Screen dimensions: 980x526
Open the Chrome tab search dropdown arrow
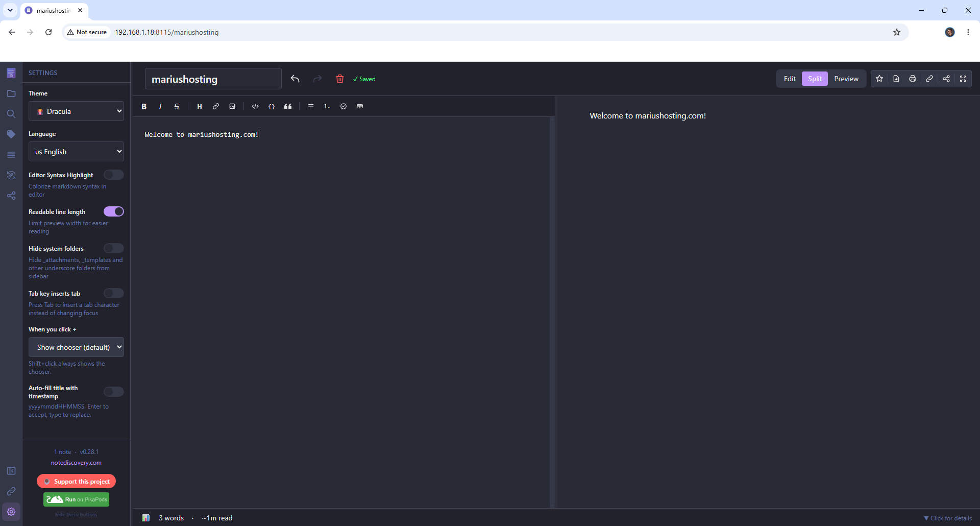click(x=10, y=10)
